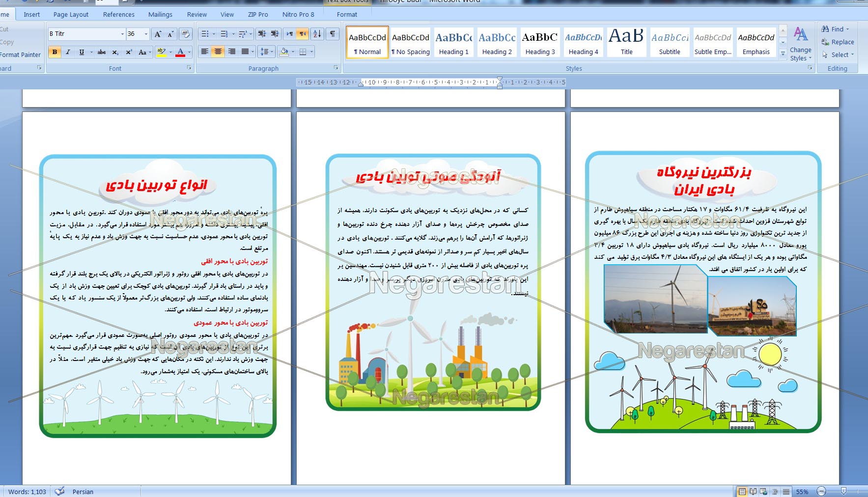The height and width of the screenshot is (497, 868).
Task: Switch to Draft view
Action: (786, 491)
